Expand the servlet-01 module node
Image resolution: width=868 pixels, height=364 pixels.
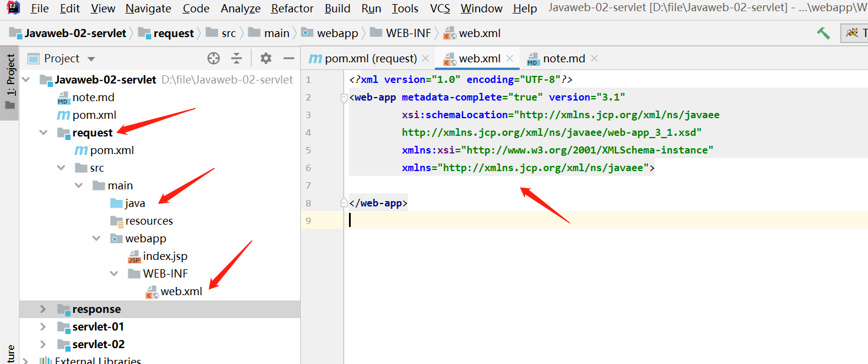tap(43, 326)
